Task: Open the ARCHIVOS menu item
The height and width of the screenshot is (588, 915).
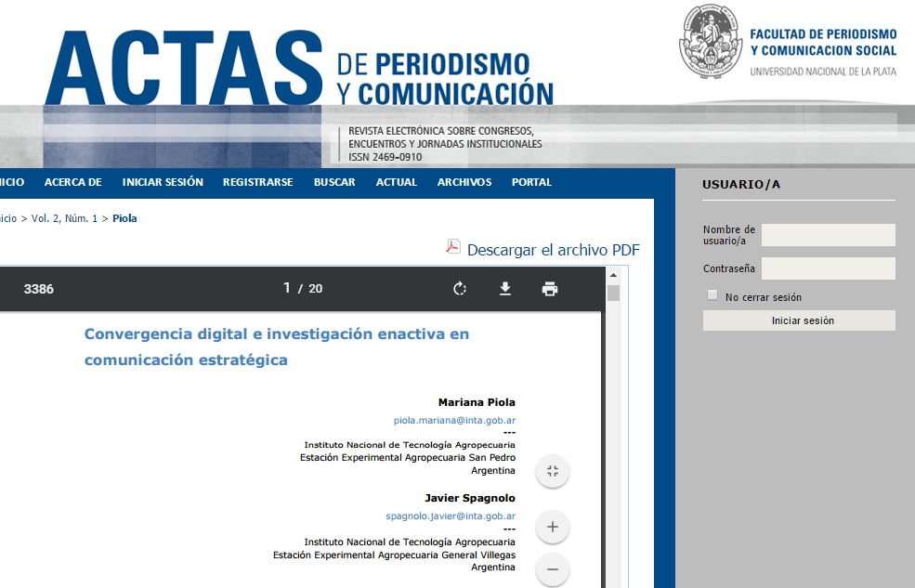Action: click(x=464, y=182)
